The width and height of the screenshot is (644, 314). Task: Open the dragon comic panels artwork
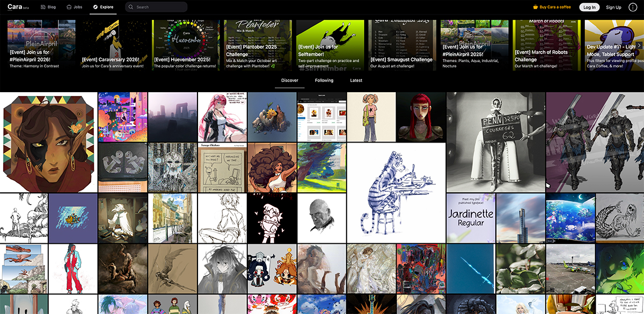(24, 269)
